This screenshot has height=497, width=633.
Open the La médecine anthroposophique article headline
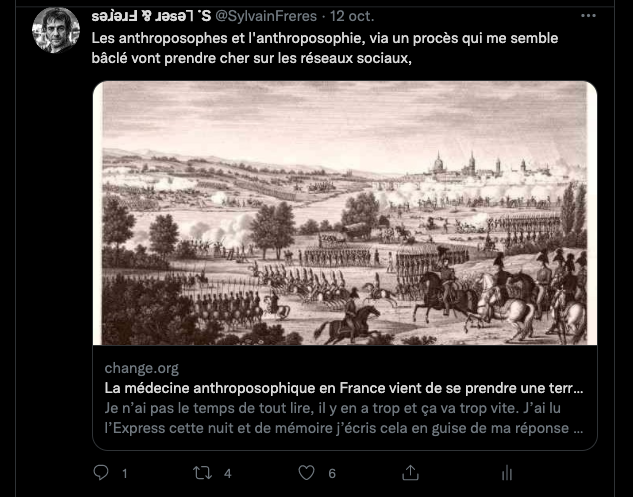coord(344,388)
